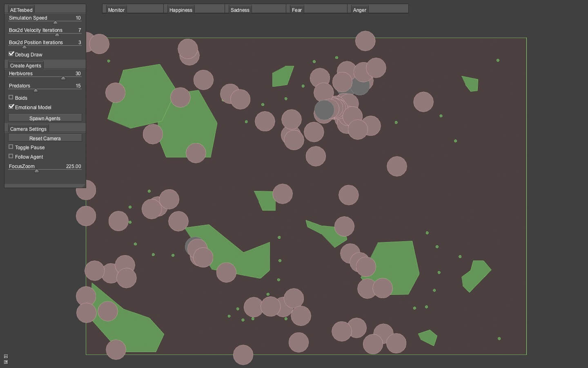The image size is (588, 368).
Task: Click the dark gray agent circle
Action: (324, 110)
